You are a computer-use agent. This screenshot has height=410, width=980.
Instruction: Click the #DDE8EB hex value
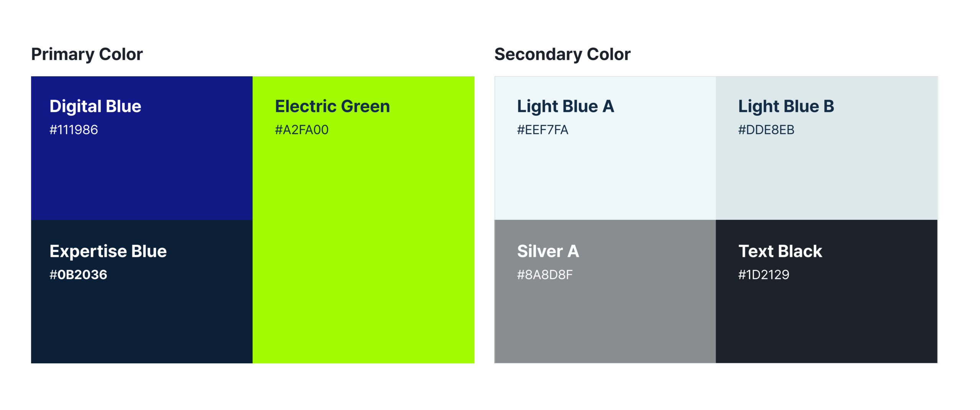(x=766, y=130)
